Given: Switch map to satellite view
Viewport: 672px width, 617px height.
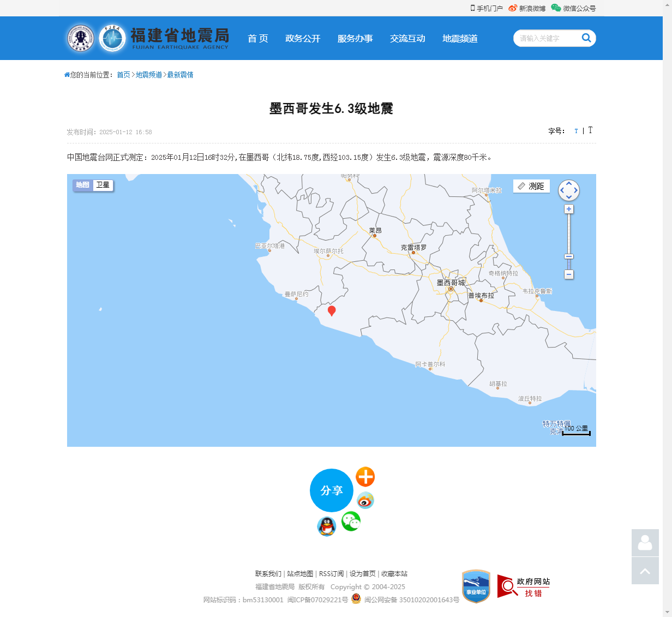Looking at the screenshot, I should click(103, 185).
